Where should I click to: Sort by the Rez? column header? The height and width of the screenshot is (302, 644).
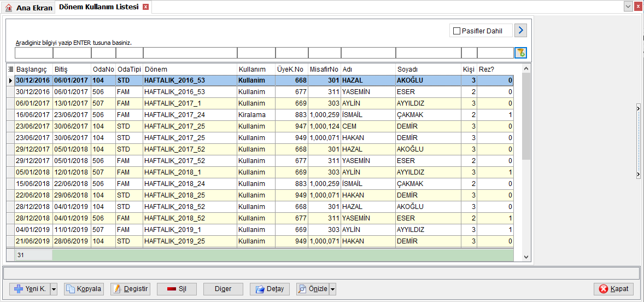[496, 69]
